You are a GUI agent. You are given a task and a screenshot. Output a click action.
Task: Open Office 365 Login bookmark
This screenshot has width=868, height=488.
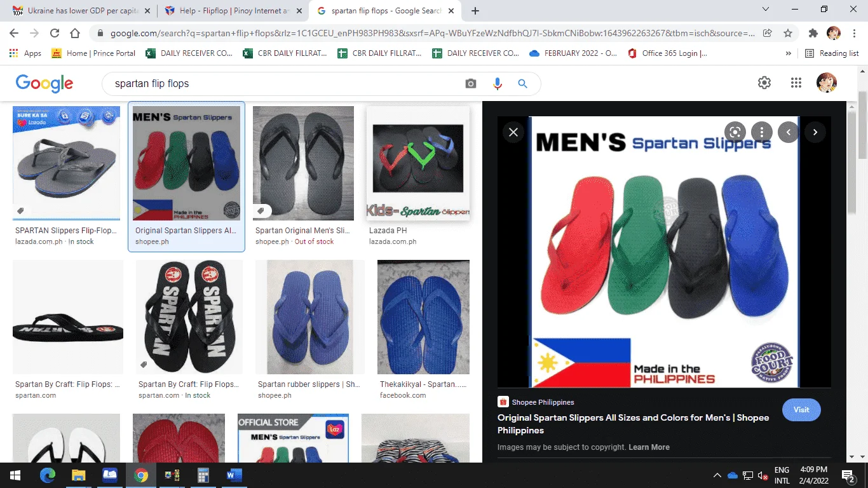pyautogui.click(x=668, y=53)
